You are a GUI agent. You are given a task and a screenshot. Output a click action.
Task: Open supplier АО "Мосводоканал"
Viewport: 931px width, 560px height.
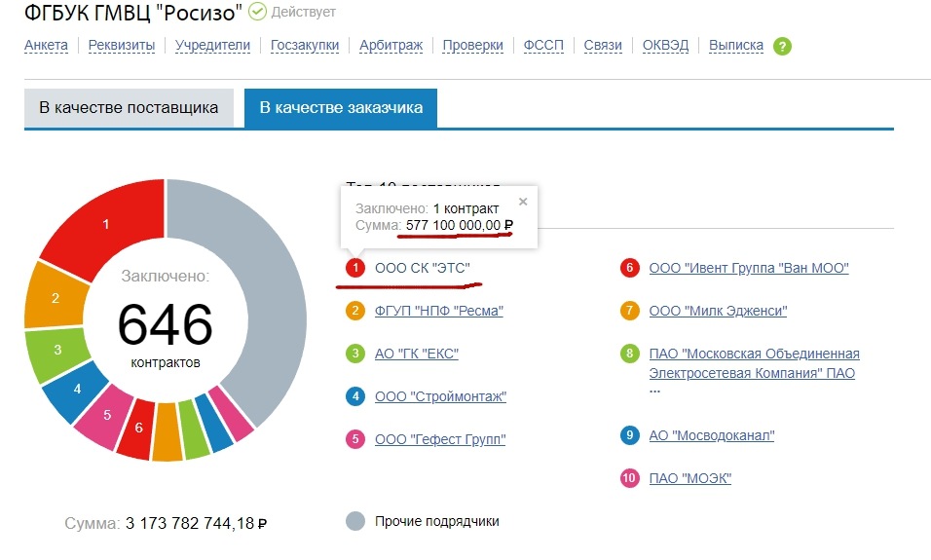pyautogui.click(x=712, y=435)
